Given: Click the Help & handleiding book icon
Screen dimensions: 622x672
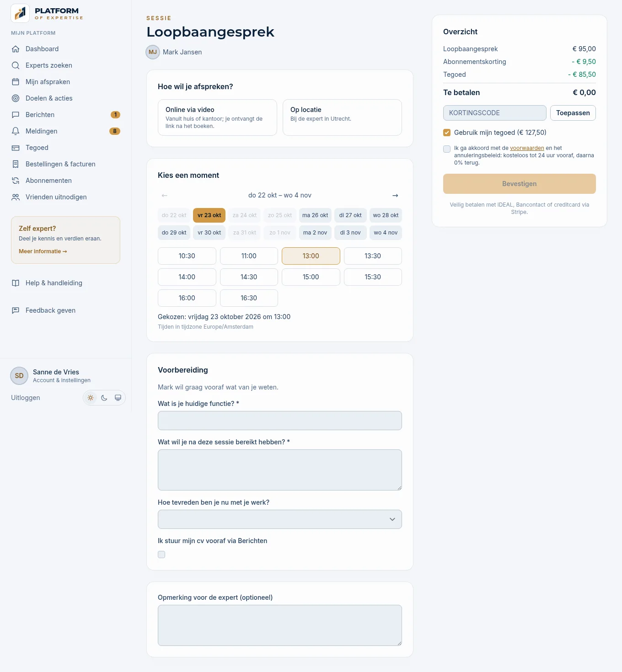Looking at the screenshot, I should click(x=16, y=283).
